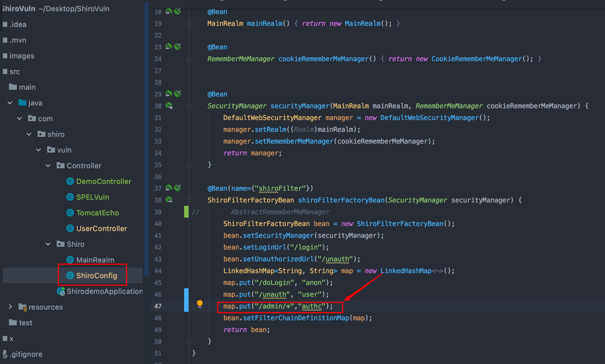
Task: Open the TomcatEcho class
Action: coord(97,213)
